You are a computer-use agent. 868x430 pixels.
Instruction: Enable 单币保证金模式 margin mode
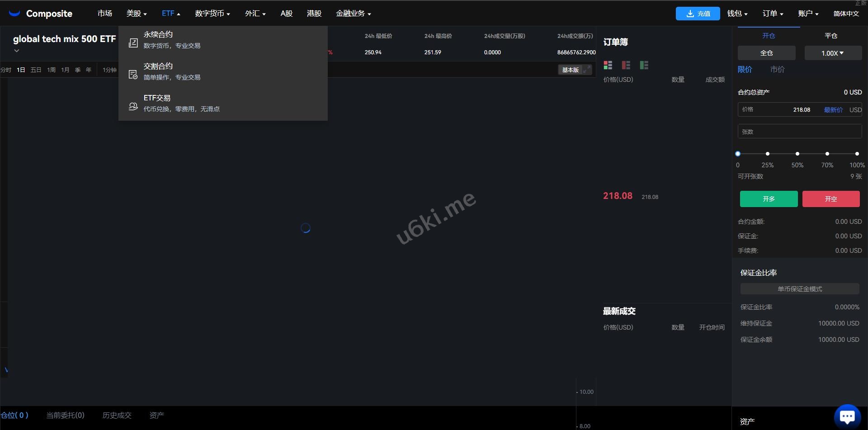click(x=800, y=288)
